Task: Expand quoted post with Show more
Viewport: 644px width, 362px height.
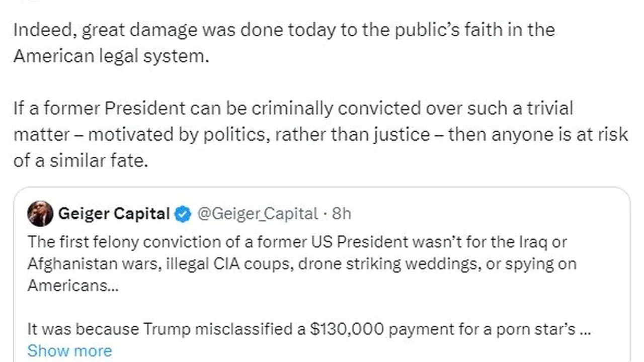Action: pyautogui.click(x=69, y=350)
